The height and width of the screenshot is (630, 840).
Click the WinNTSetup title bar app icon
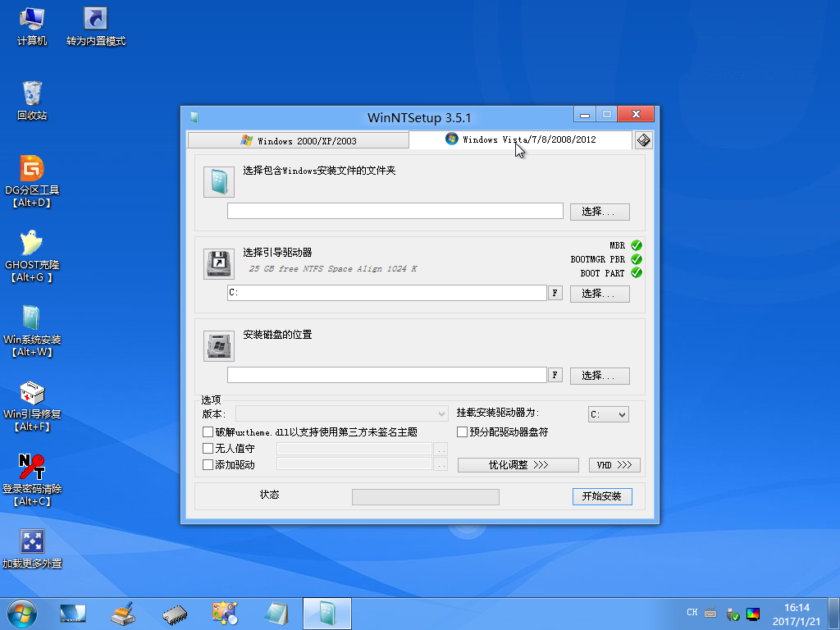click(x=194, y=116)
